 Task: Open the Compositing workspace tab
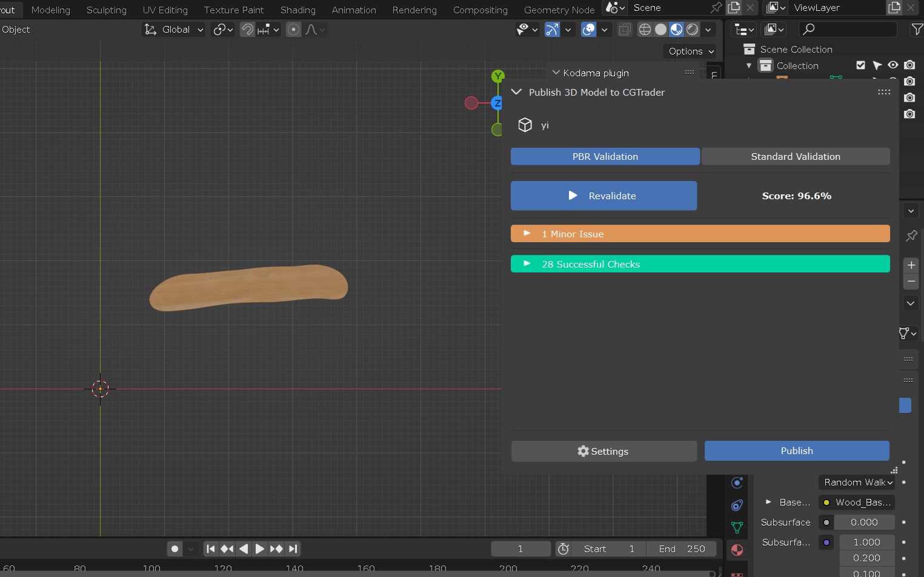(480, 10)
